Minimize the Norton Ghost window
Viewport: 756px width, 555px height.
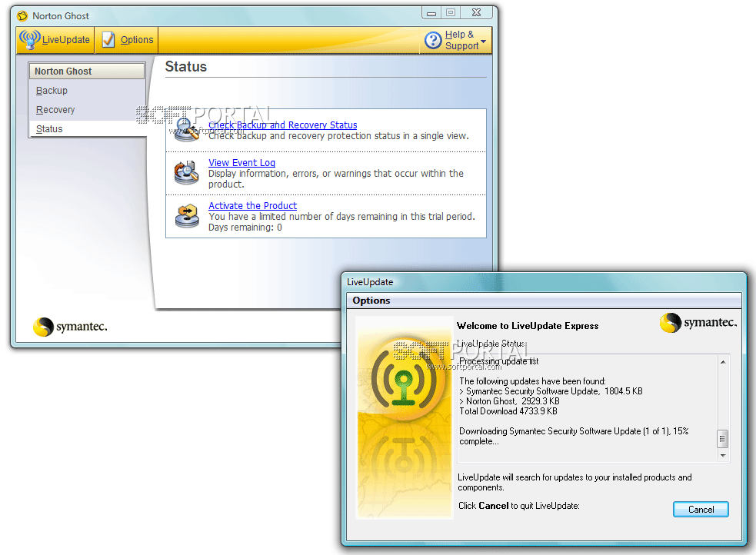point(431,13)
